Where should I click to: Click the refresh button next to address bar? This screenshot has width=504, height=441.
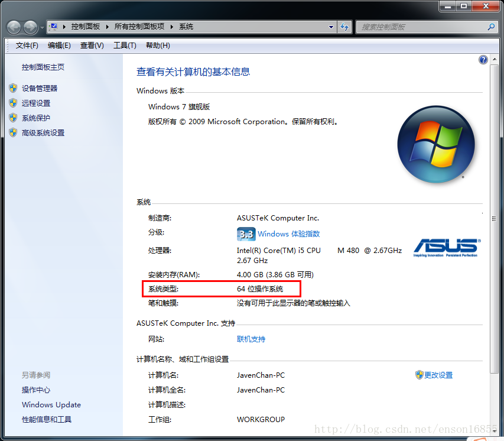coord(344,27)
